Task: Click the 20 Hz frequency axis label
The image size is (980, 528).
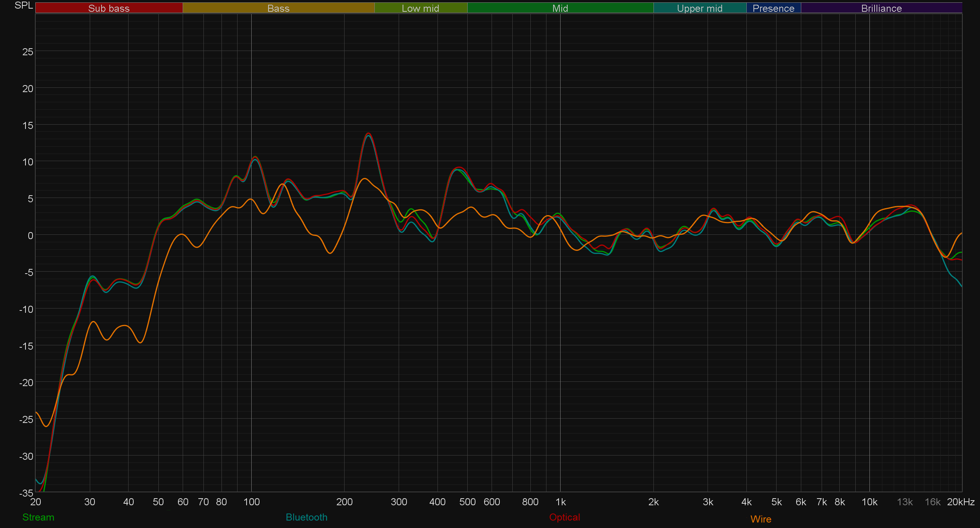Action: coord(35,502)
